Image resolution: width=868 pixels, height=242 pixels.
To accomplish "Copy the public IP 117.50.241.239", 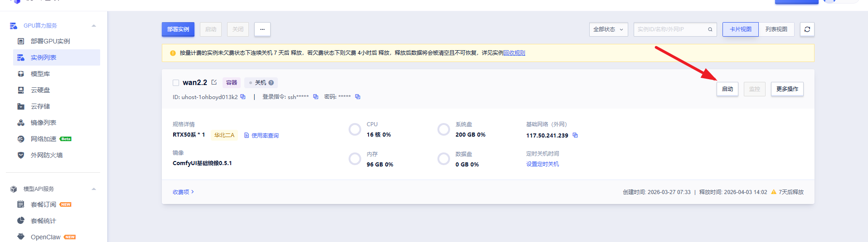I will click(x=575, y=135).
